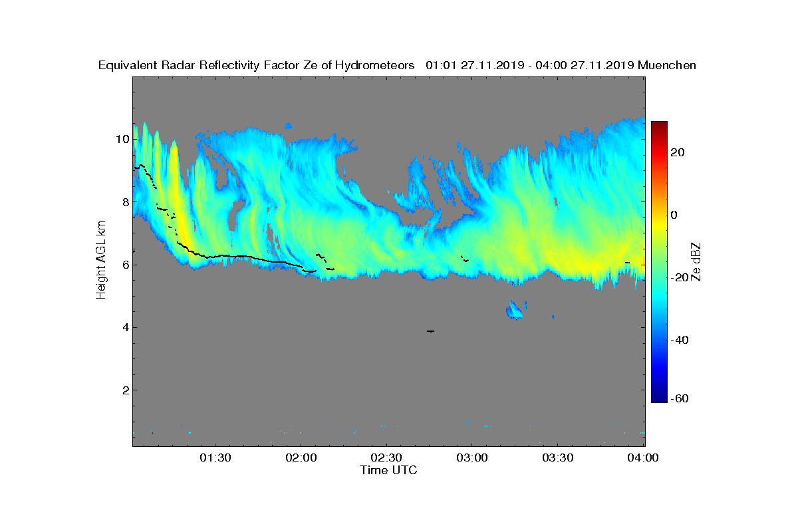Viewport: 798px width, 532px height.
Task: Click the small isolated cloud echo near 4.5 km
Action: pyautogui.click(x=515, y=310)
